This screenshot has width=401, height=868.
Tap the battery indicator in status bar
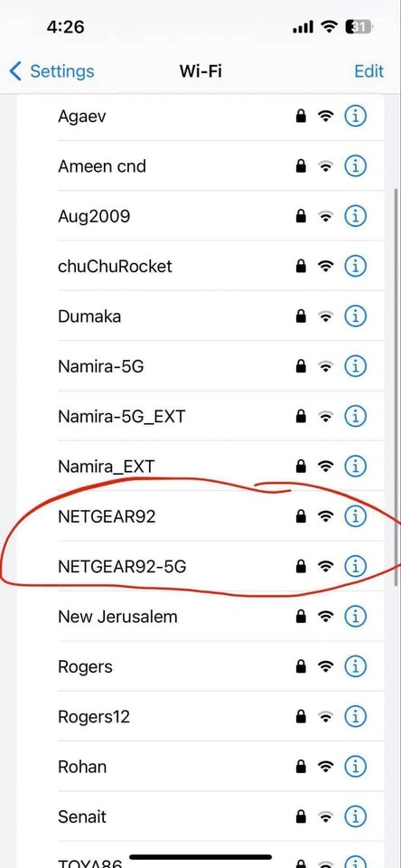pyautogui.click(x=359, y=26)
